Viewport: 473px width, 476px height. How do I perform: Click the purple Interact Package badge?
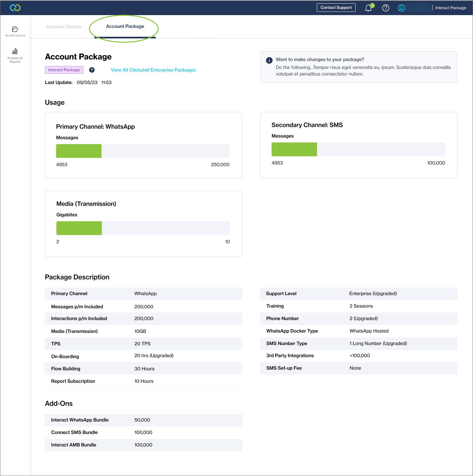coord(64,70)
